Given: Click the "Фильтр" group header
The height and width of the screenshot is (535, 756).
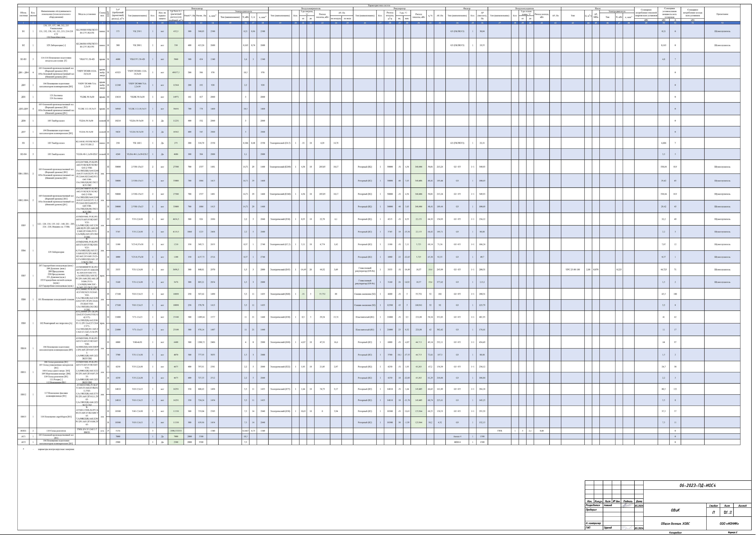Looking at the screenshot, I should click(x=467, y=9).
